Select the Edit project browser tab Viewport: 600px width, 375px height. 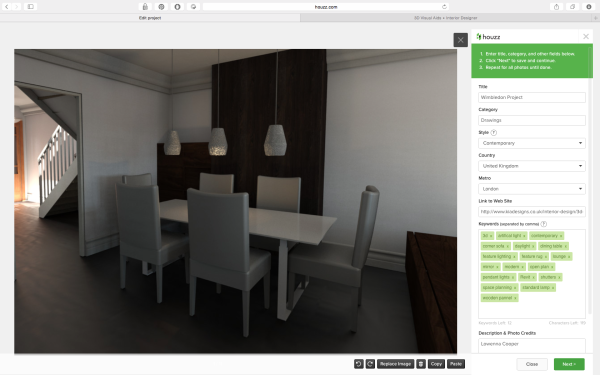(150, 18)
